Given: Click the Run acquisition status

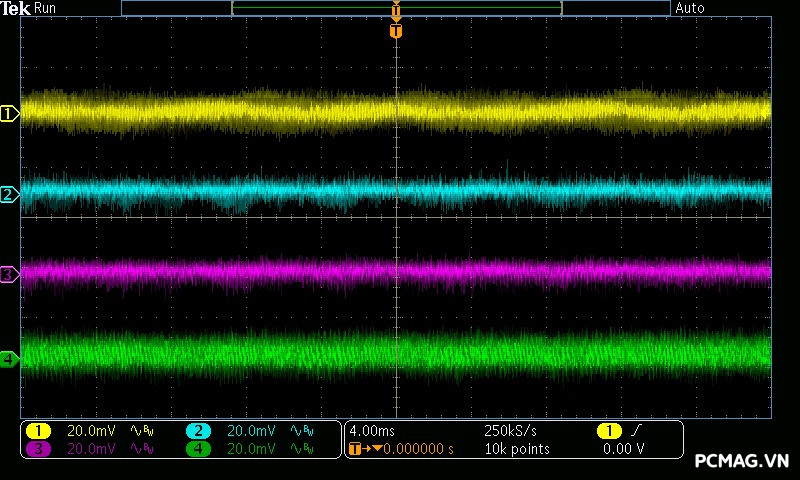Looking at the screenshot, I should [x=46, y=8].
